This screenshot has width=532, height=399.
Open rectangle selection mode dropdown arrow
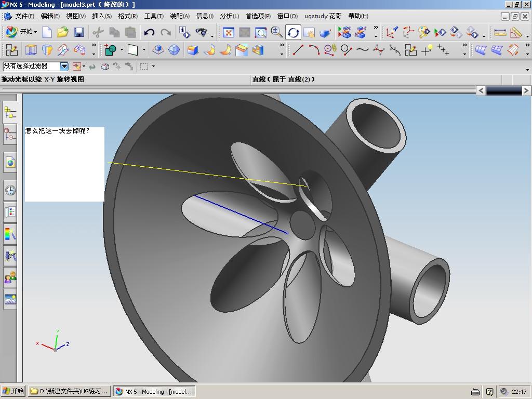(153, 66)
